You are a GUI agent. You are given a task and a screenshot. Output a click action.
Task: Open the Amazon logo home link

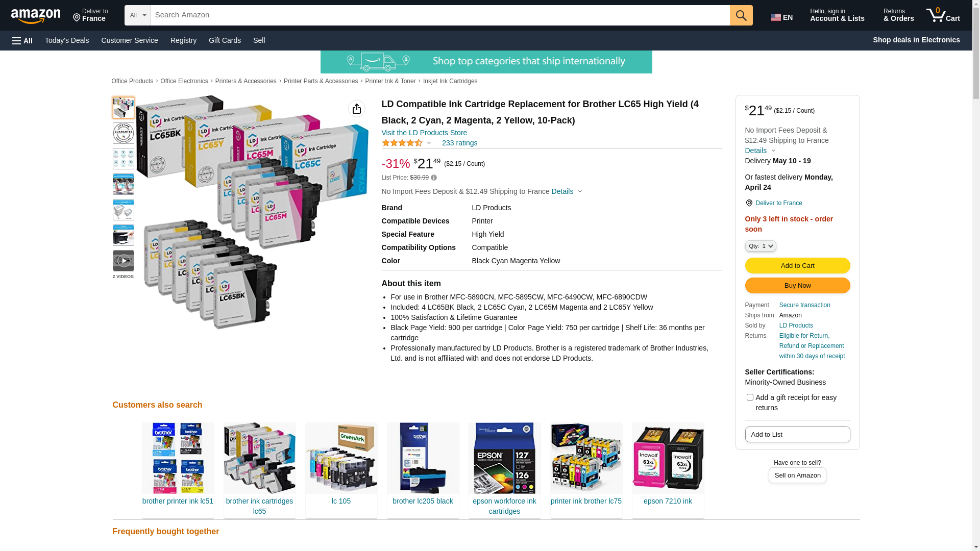click(x=36, y=16)
